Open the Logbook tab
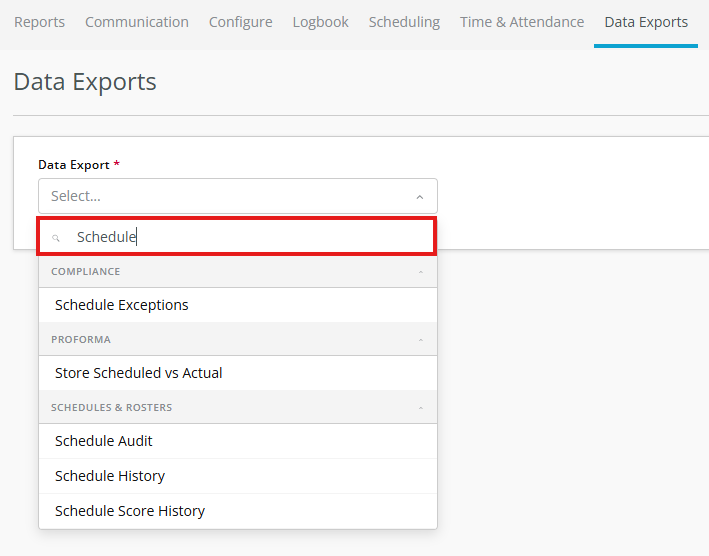The width and height of the screenshot is (709, 556). [x=321, y=22]
